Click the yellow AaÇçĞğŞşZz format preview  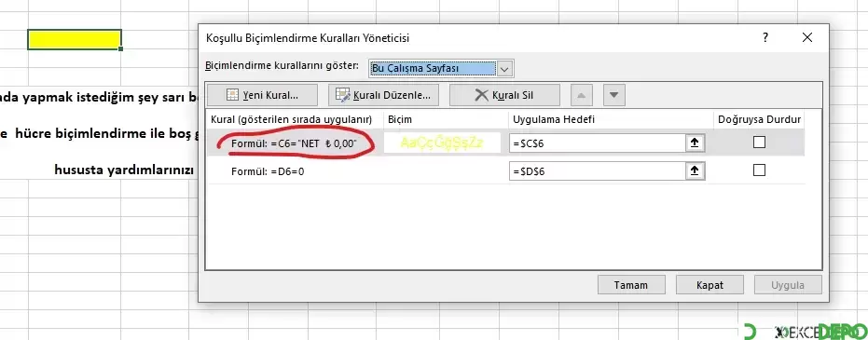click(x=442, y=143)
